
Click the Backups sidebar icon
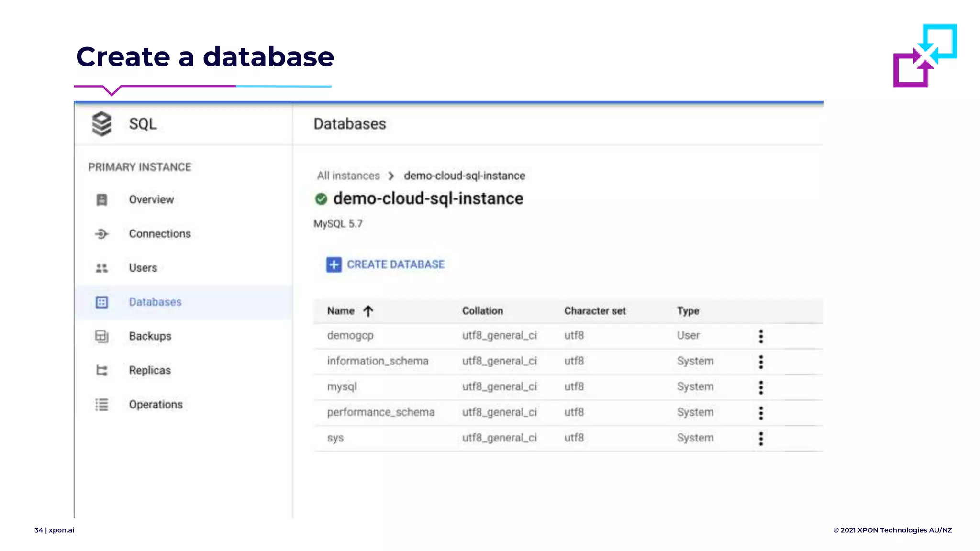[x=101, y=336]
